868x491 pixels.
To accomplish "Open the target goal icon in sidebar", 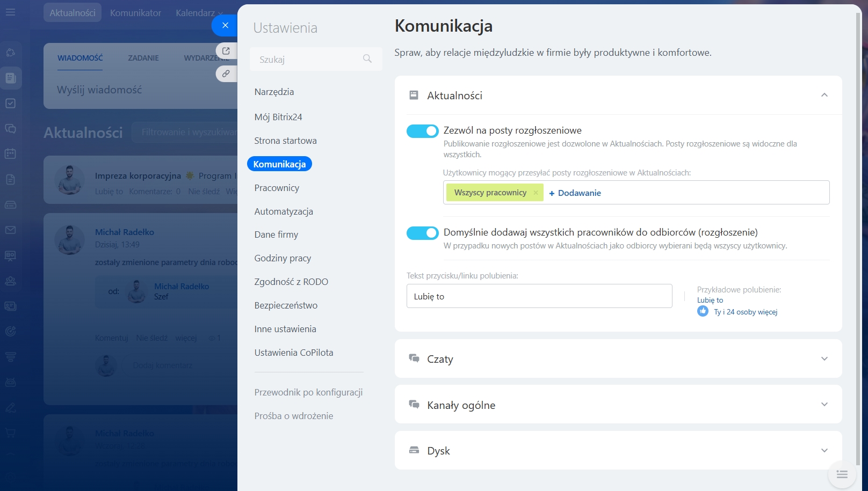I will tap(10, 332).
